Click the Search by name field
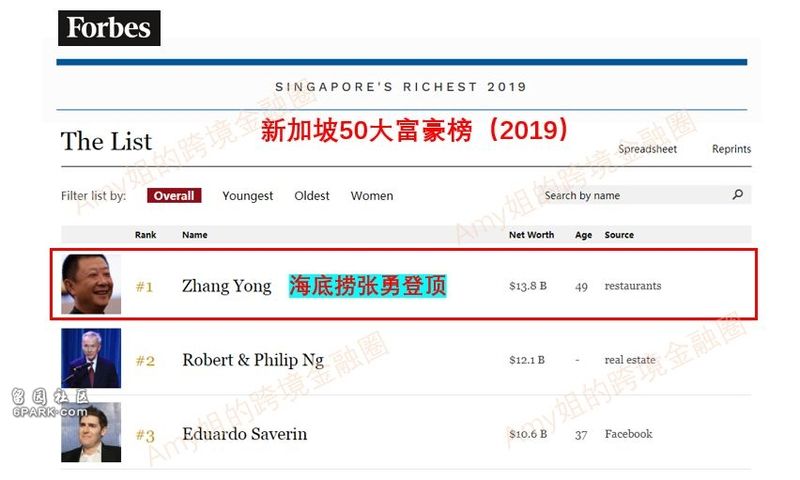This screenshot has height=480, width=800. pyautogui.click(x=646, y=195)
